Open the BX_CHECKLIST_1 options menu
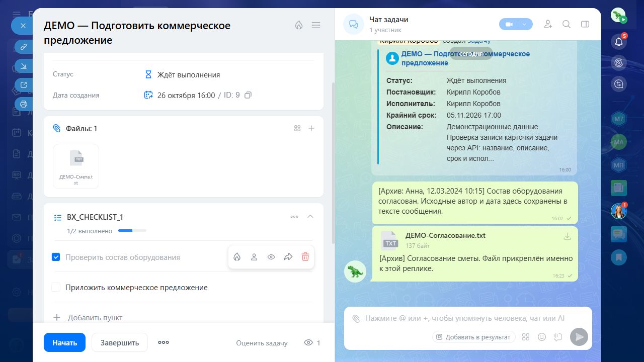644x362 pixels. pyautogui.click(x=294, y=217)
